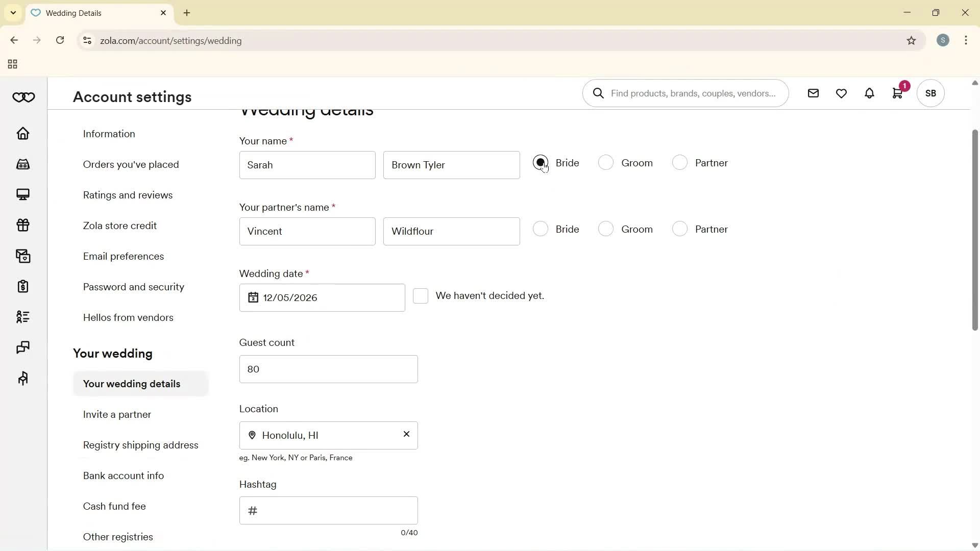Open the browser tab search dropdown

pos(13,13)
